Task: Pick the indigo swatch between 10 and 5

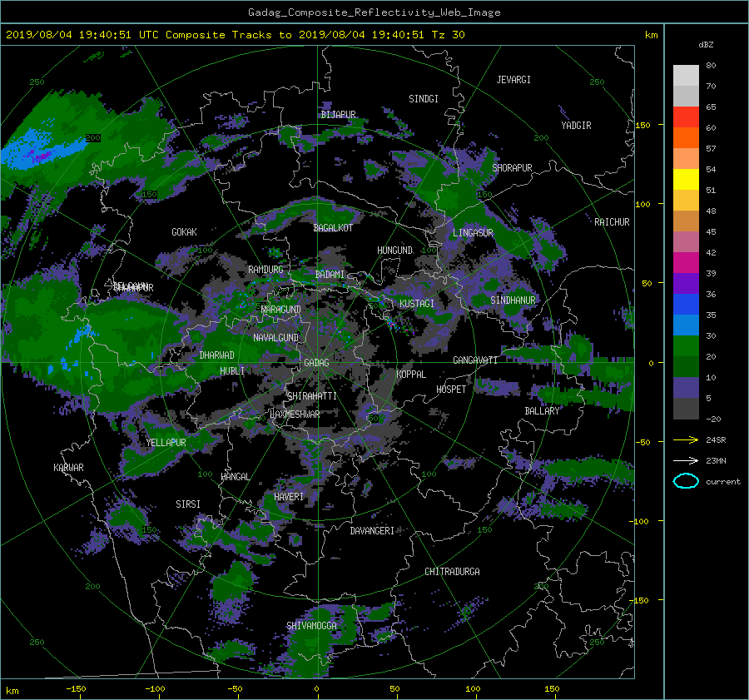Action: [x=686, y=388]
